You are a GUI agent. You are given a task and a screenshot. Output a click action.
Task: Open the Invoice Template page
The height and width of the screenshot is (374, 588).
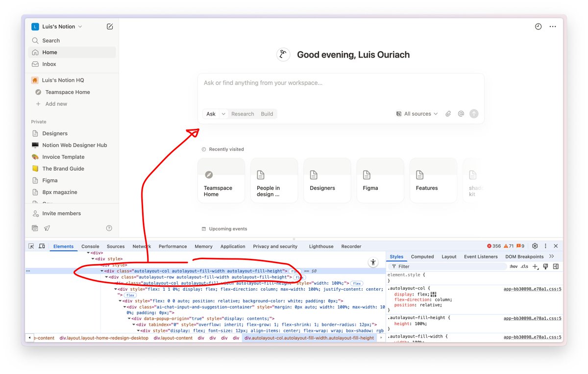click(72, 157)
